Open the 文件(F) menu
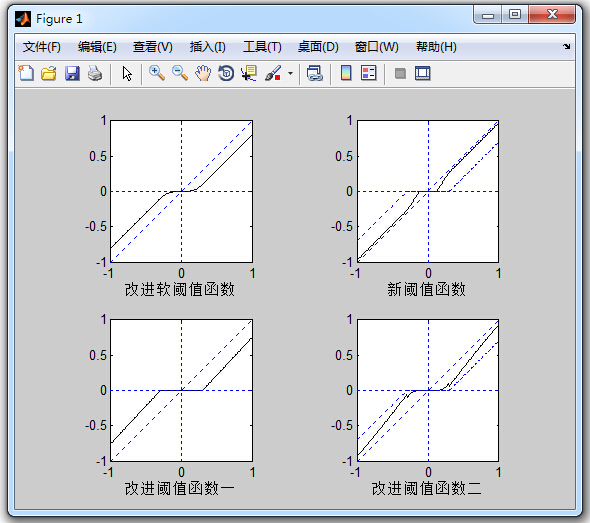This screenshot has height=523, width=590. tap(41, 47)
